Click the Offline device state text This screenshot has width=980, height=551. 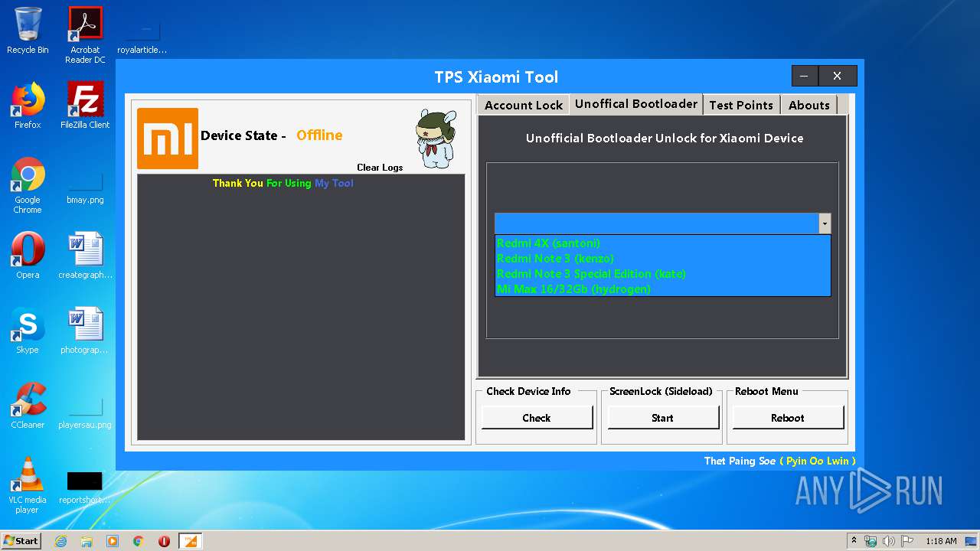[319, 135]
